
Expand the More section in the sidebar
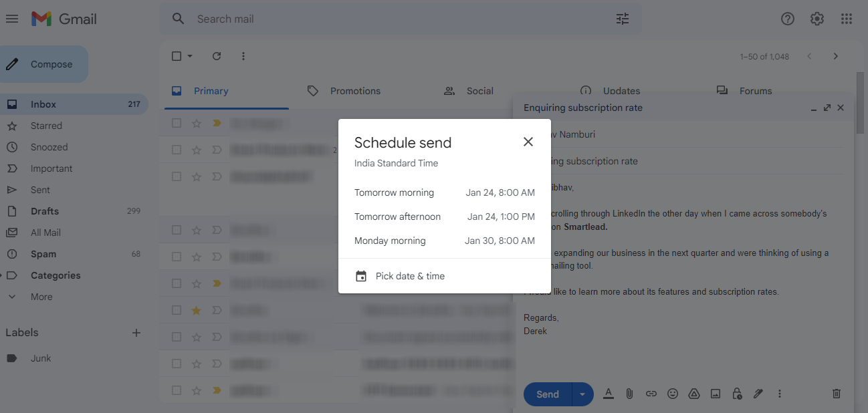pos(40,296)
